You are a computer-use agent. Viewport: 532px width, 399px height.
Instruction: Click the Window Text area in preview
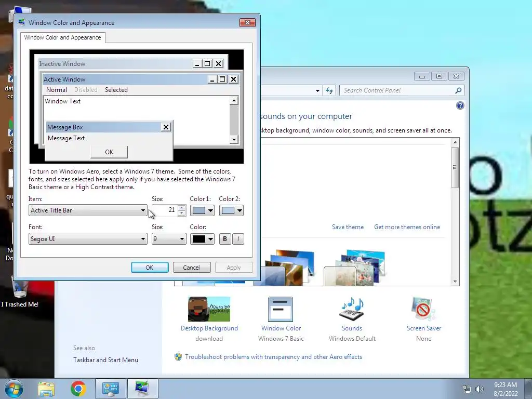point(137,120)
